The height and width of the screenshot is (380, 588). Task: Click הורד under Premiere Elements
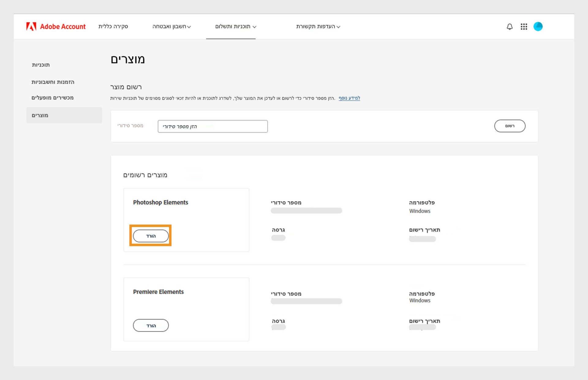pos(150,325)
